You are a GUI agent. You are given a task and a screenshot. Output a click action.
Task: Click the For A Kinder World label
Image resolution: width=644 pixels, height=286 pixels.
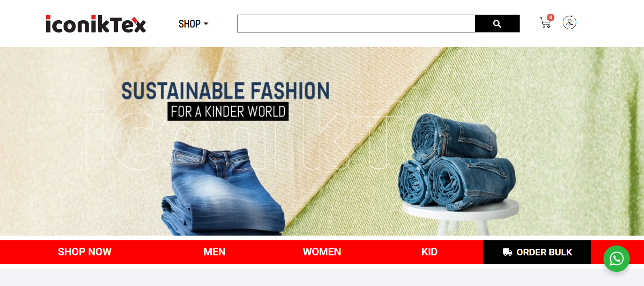click(x=228, y=112)
